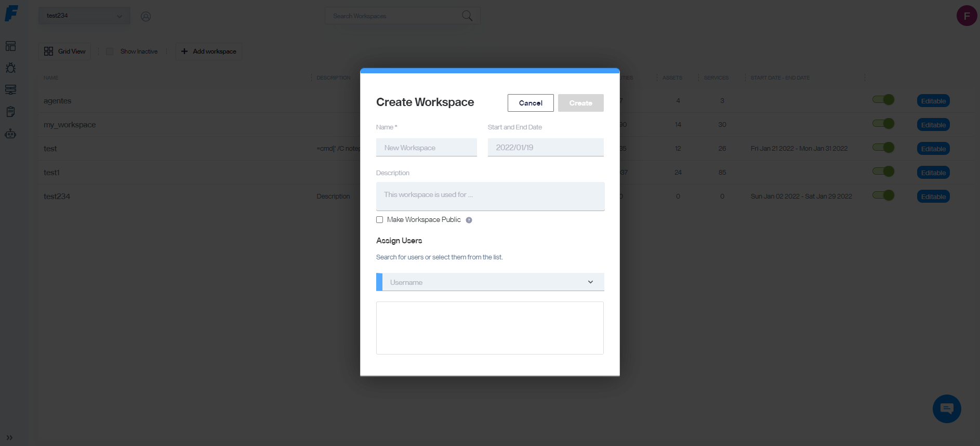Toggle active switch for agentes workspace
Screen dimensions: 980x446
[x=883, y=100]
